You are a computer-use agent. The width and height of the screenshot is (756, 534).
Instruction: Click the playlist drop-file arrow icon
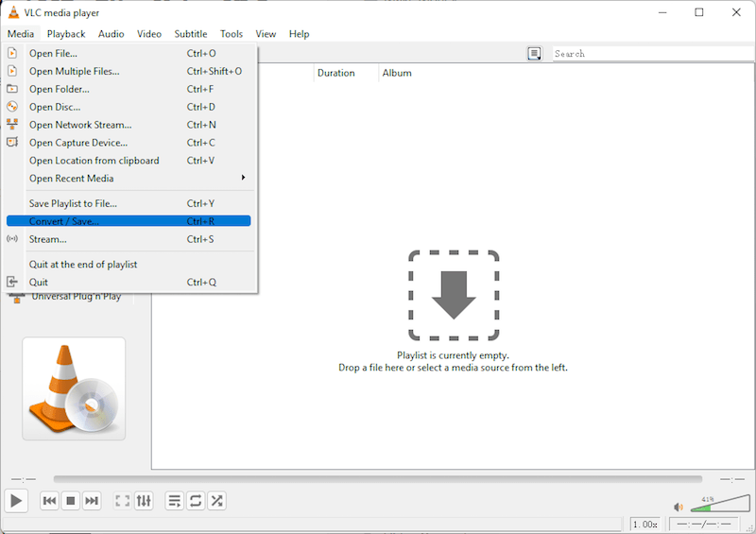coord(454,295)
